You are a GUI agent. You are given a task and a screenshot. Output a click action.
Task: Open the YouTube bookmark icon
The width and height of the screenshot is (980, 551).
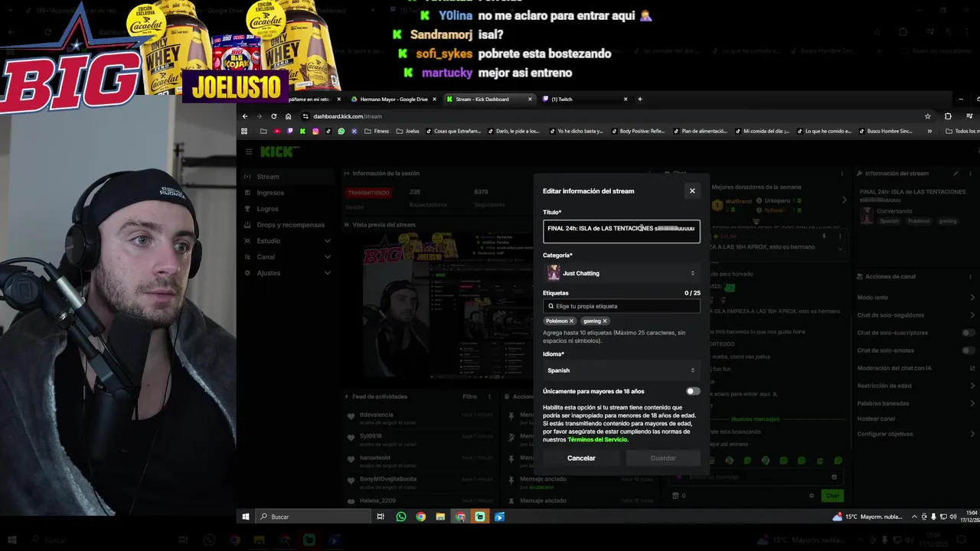pos(276,131)
